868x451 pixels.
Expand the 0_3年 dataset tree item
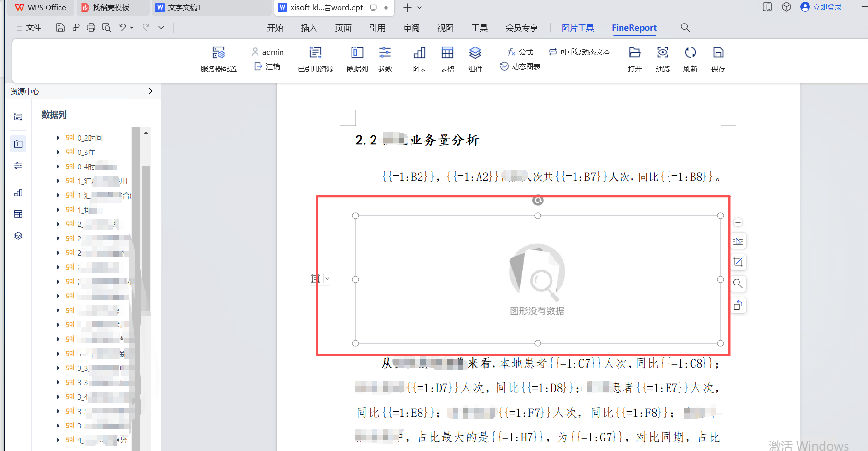(x=58, y=152)
